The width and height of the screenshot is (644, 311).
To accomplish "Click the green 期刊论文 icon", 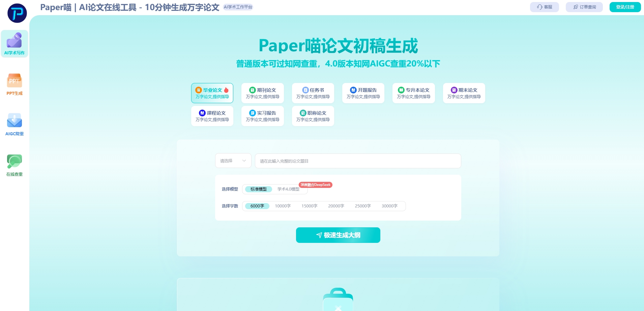I will 253,90.
